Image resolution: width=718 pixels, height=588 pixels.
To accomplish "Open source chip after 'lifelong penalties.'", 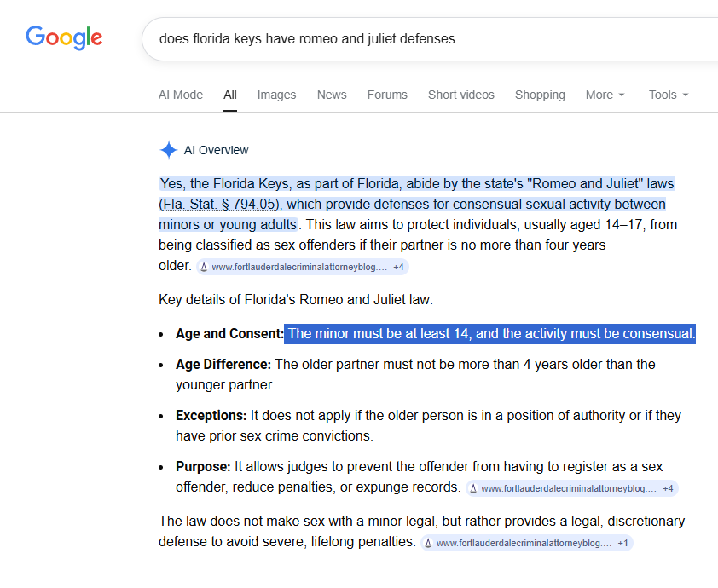I will [x=527, y=543].
